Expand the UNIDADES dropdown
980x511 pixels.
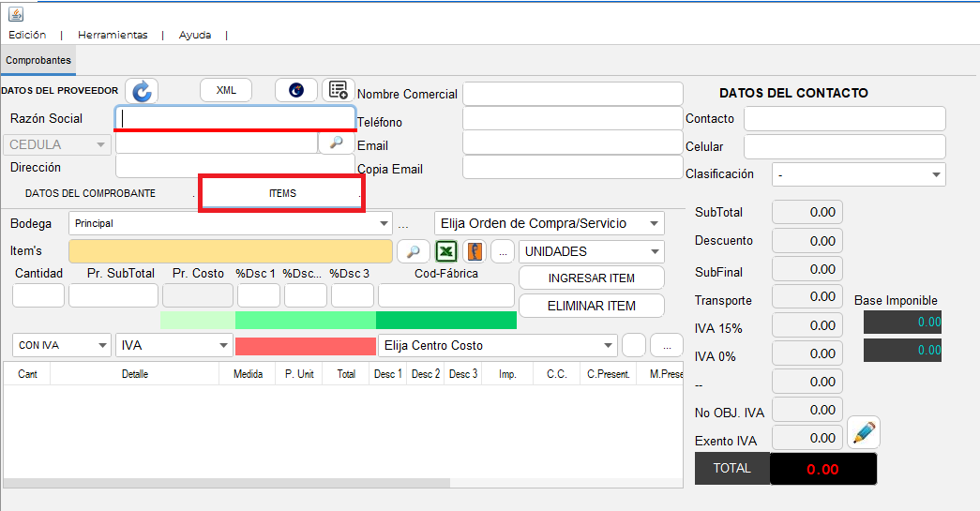pyautogui.click(x=591, y=252)
